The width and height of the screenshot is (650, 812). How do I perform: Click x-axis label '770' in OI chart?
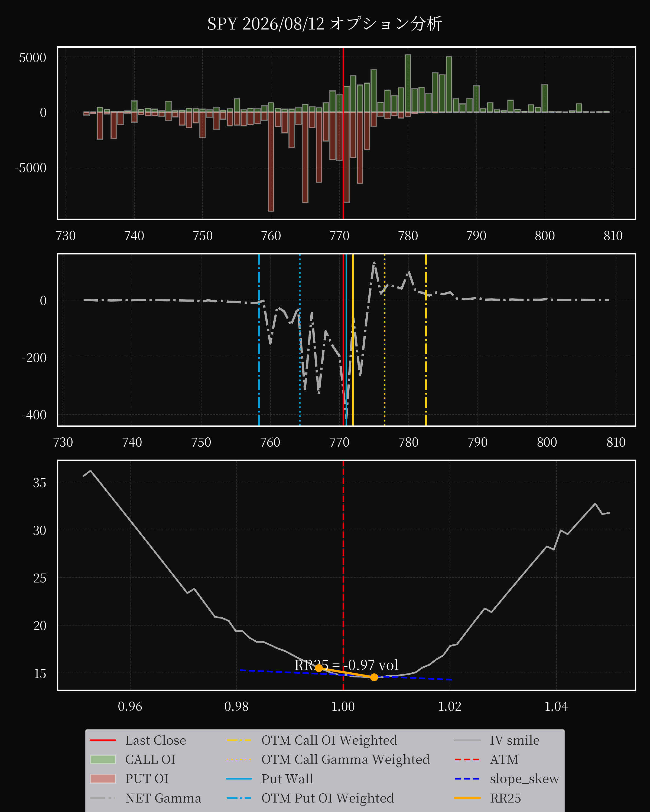340,236
